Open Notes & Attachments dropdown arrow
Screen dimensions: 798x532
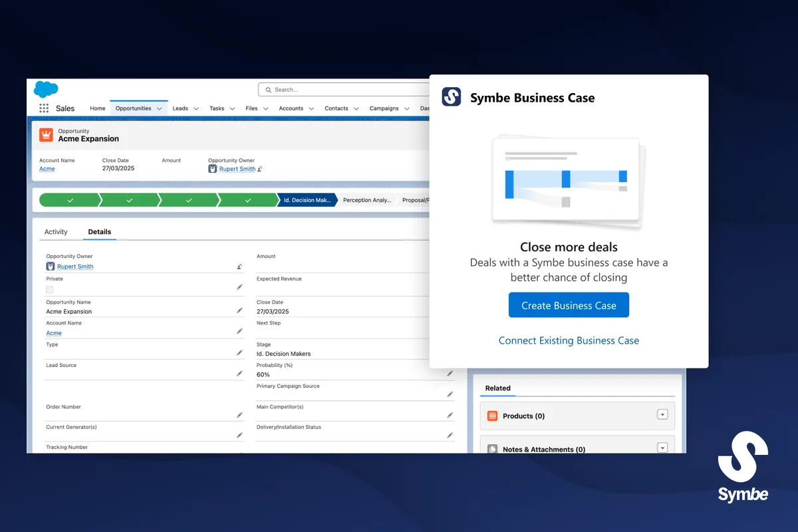click(x=662, y=448)
